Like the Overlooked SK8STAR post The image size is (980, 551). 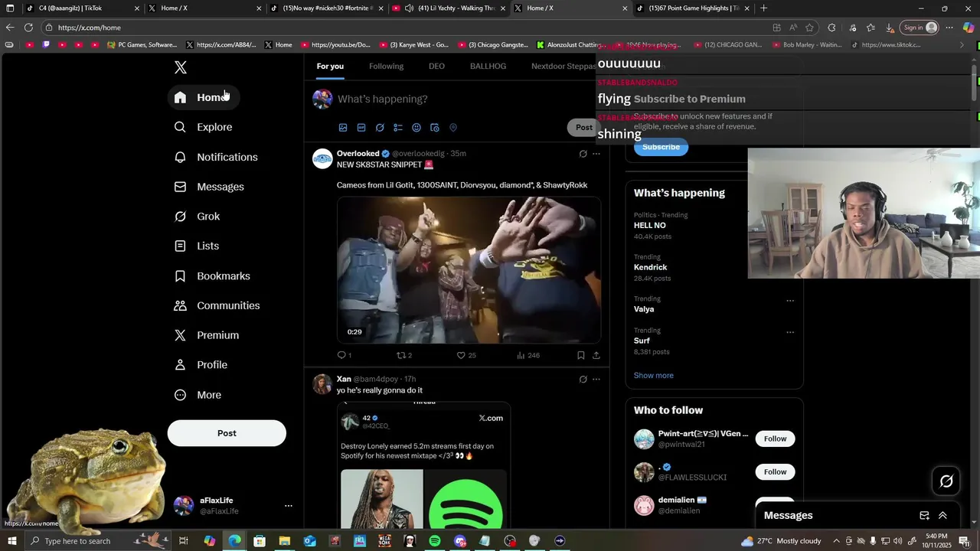466,355
